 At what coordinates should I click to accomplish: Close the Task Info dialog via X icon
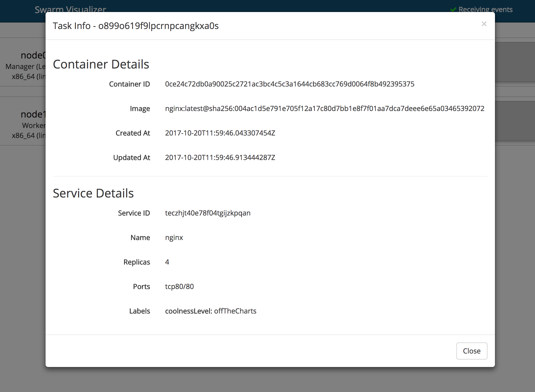[x=484, y=24]
